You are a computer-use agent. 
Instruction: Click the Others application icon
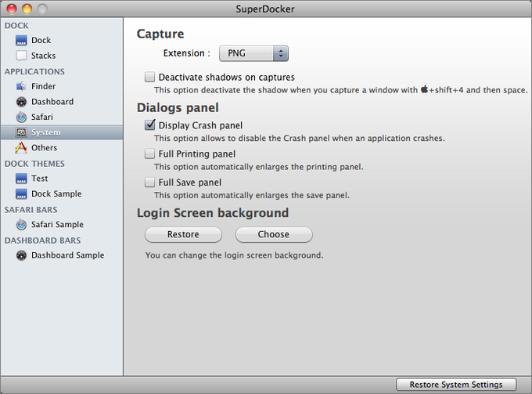click(21, 148)
